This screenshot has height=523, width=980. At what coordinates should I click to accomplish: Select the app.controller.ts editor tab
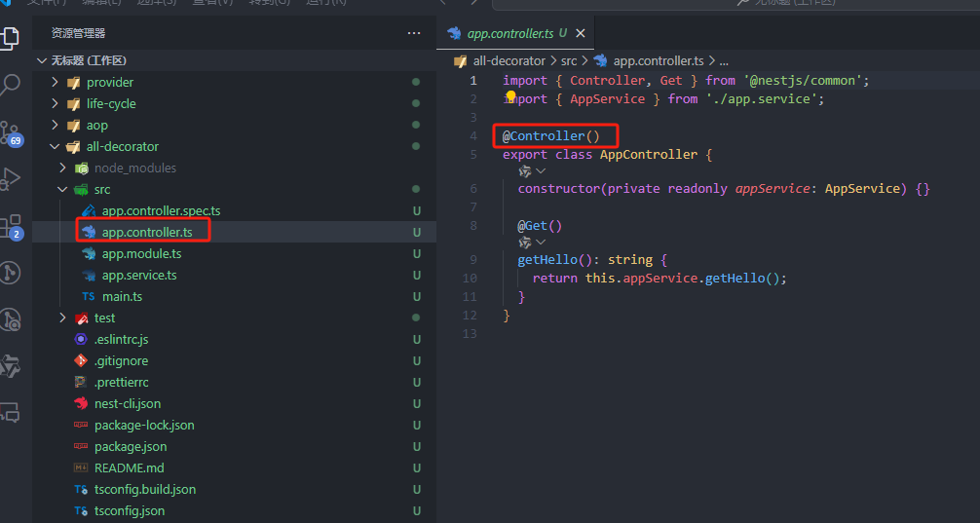click(x=515, y=34)
